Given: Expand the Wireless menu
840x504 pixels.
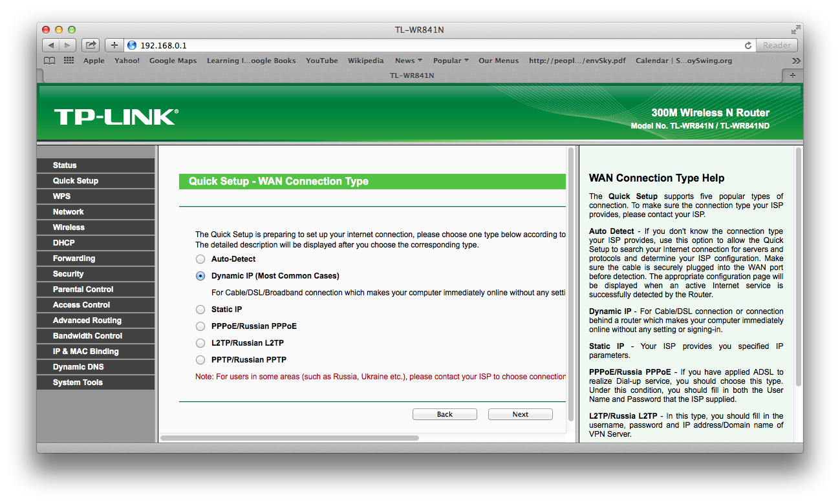Looking at the screenshot, I should pos(96,227).
